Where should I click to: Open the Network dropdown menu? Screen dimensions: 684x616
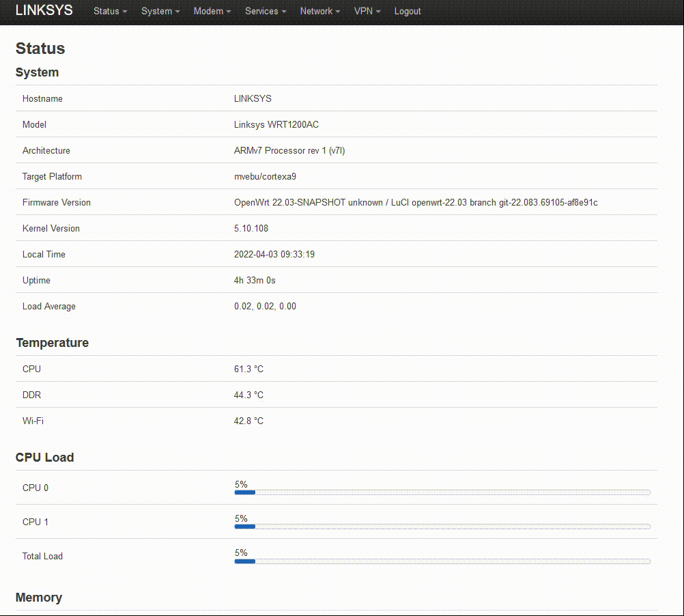319,12
